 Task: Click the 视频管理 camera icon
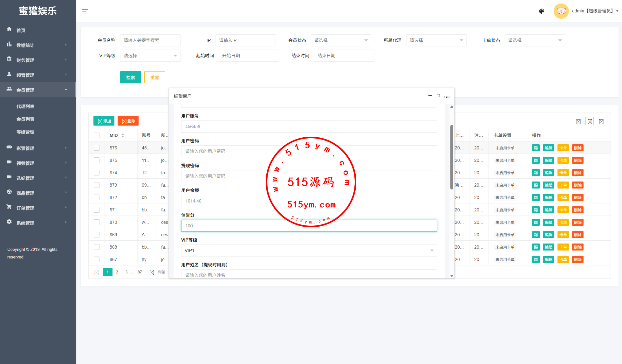(9, 162)
